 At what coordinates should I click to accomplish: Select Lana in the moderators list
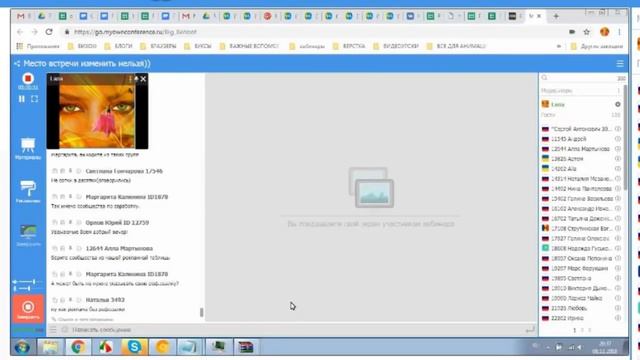(558, 104)
